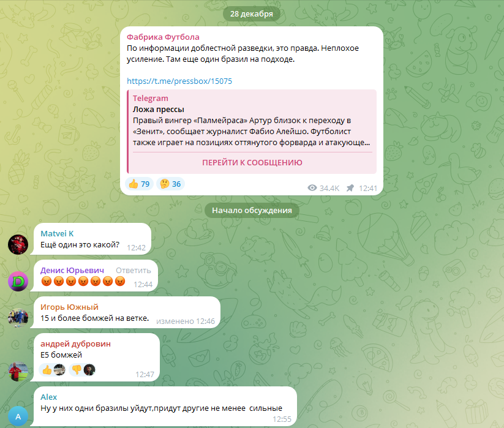This screenshot has height=428, width=504.
Task: Open Игорь Южный's avatar photo
Action: click(18, 318)
